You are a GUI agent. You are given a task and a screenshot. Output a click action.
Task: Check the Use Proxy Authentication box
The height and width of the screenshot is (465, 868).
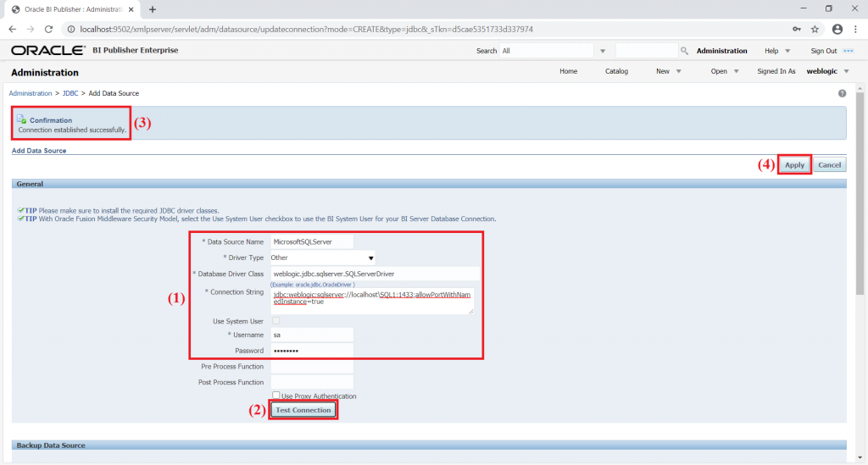275,396
